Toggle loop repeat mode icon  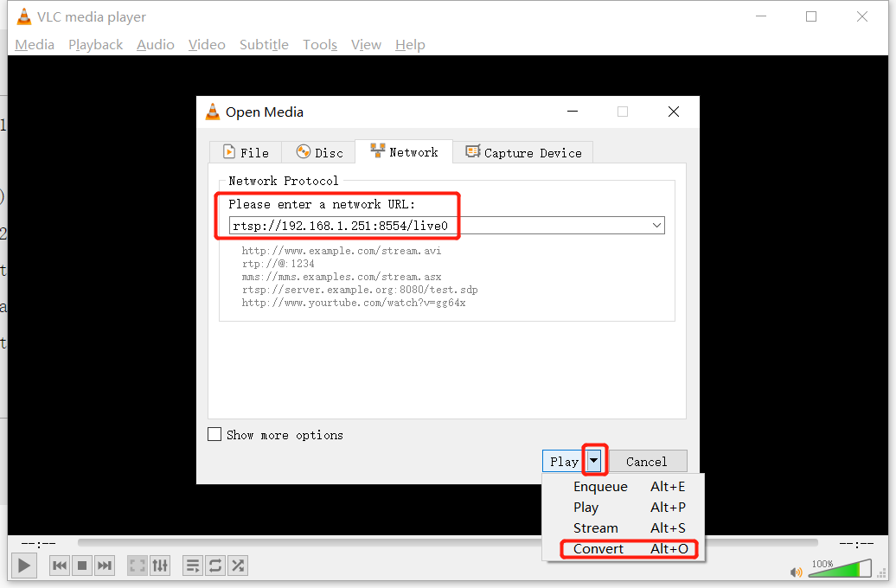(215, 566)
